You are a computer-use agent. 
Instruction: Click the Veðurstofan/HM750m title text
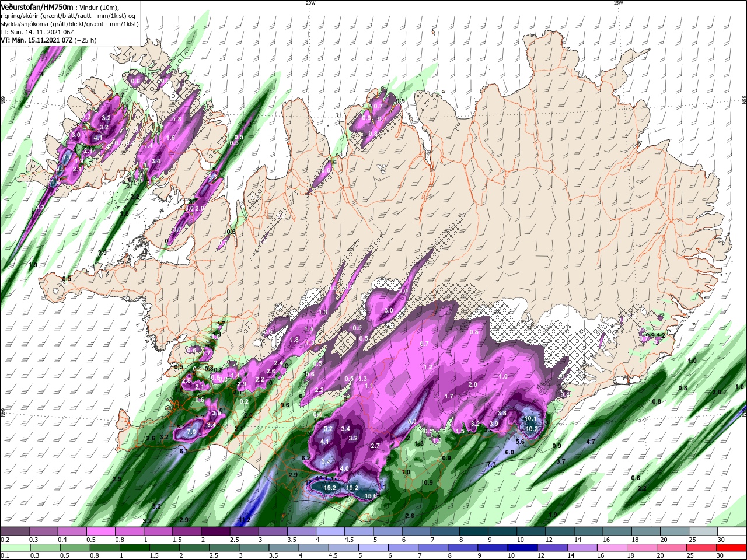pos(37,7)
